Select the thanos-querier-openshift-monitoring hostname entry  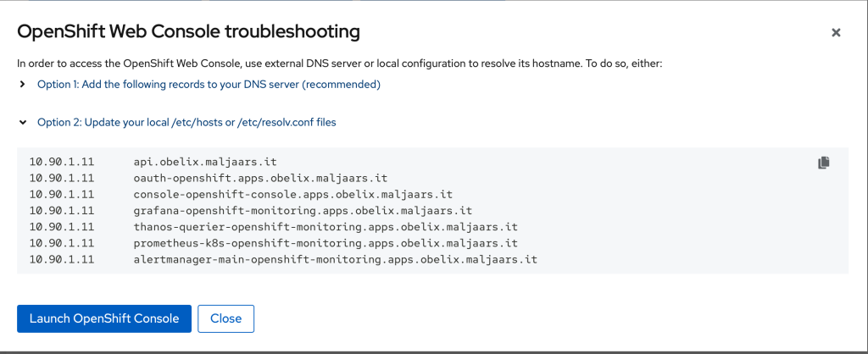[x=325, y=227]
